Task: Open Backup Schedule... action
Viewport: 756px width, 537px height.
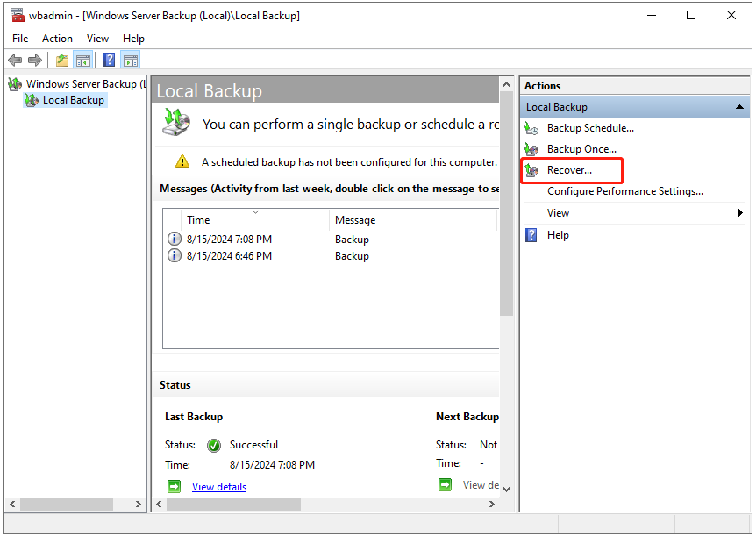Action: [590, 128]
